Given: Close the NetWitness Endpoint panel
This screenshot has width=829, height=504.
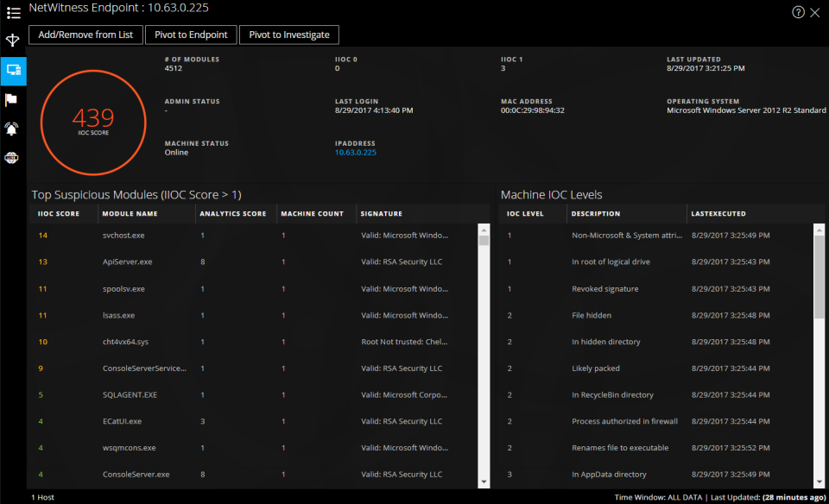Looking at the screenshot, I should coord(815,12).
